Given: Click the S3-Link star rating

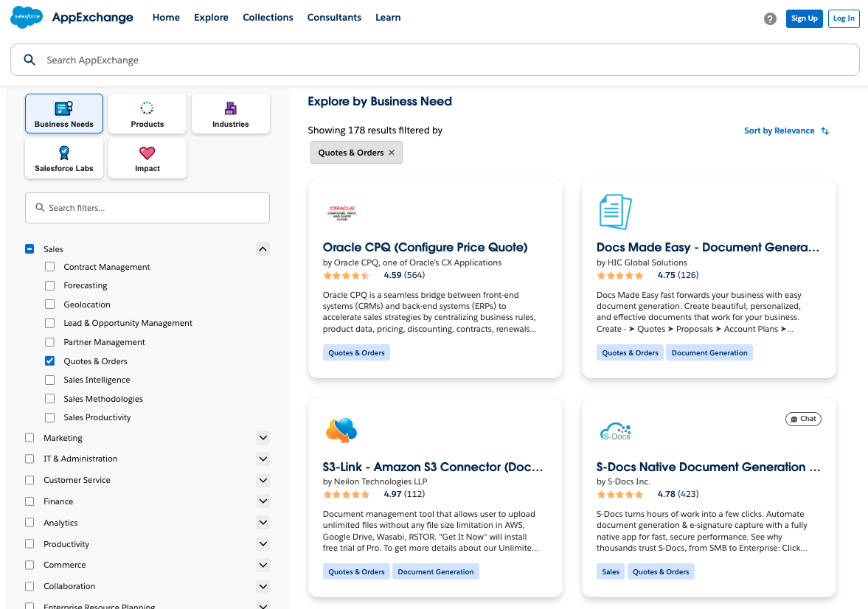Looking at the screenshot, I should coord(346,495).
